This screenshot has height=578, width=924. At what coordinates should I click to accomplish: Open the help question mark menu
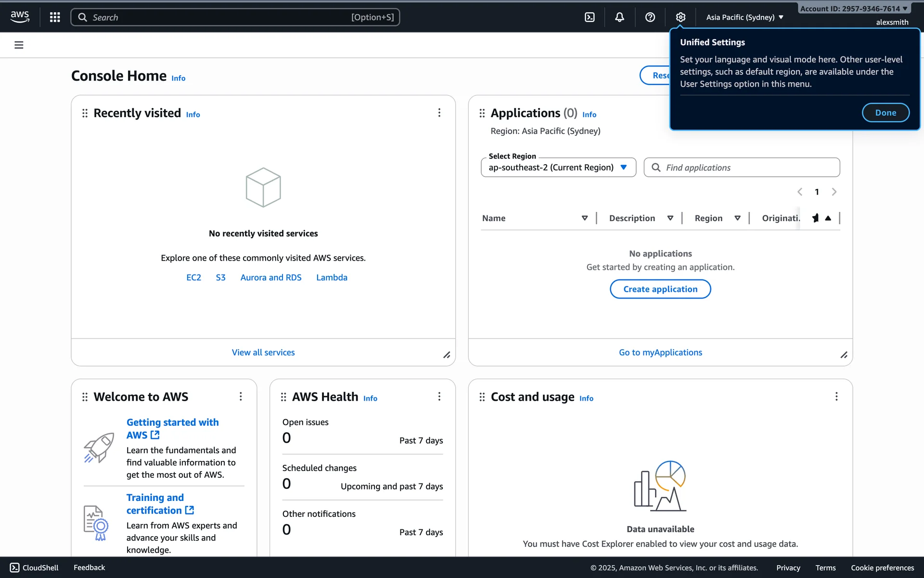pos(650,17)
